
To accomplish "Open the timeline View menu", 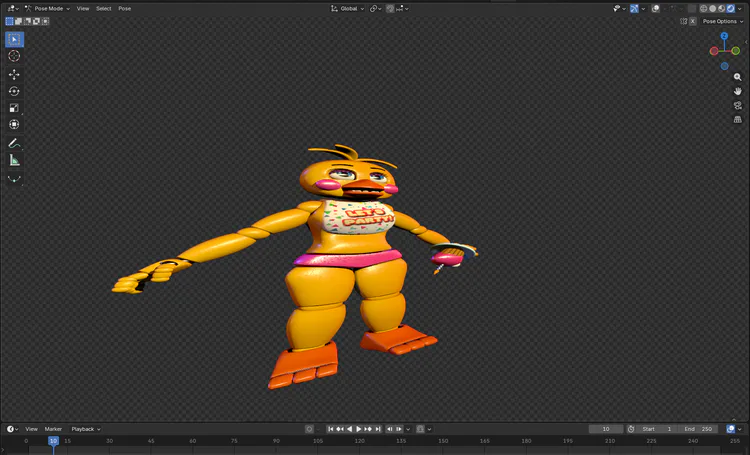I will click(32, 429).
